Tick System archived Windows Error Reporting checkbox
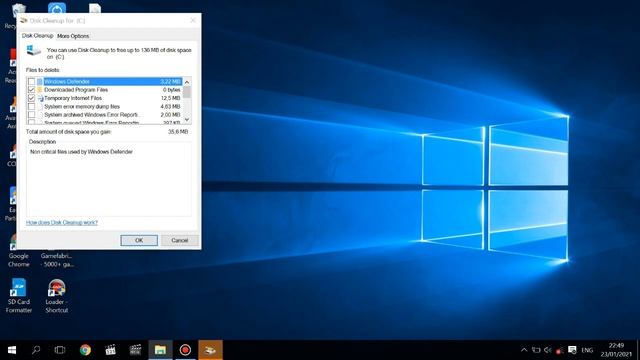The height and width of the screenshot is (360, 640). pos(31,115)
